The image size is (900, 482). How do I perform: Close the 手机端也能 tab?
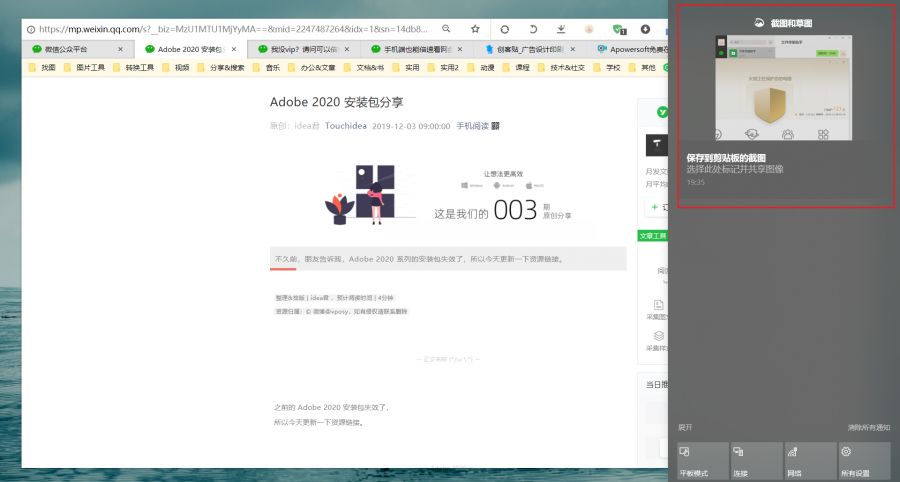point(460,49)
